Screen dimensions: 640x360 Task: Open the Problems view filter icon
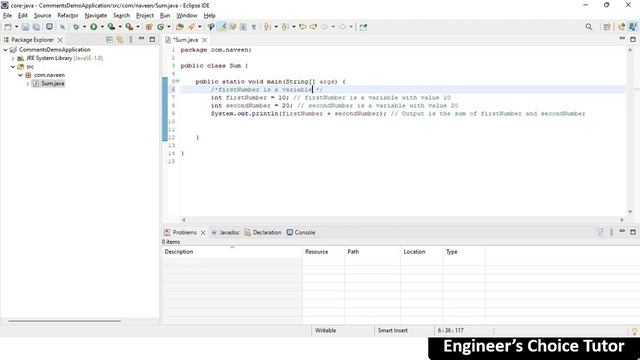(600, 232)
